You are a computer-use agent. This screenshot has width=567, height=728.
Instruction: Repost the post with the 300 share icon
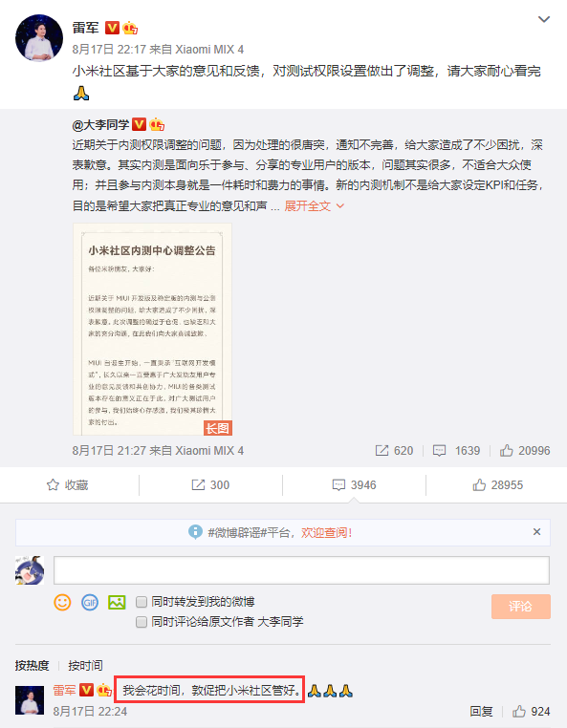[x=198, y=485]
